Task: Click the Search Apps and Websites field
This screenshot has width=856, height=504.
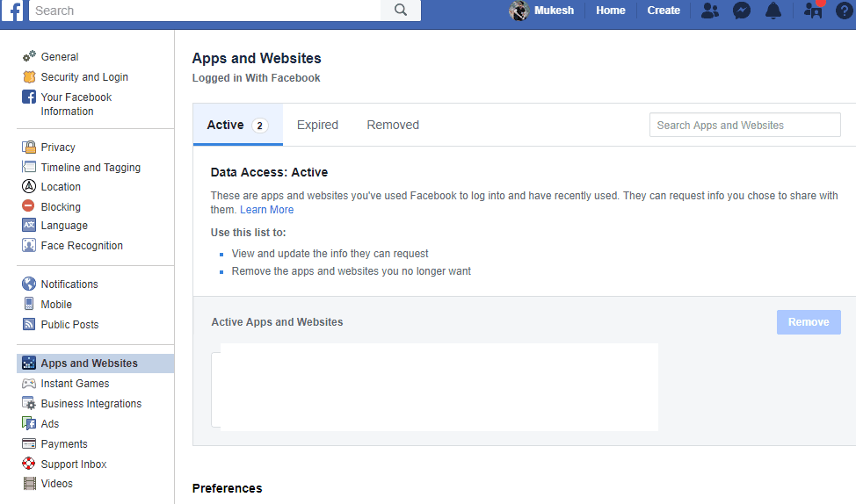Action: click(744, 125)
